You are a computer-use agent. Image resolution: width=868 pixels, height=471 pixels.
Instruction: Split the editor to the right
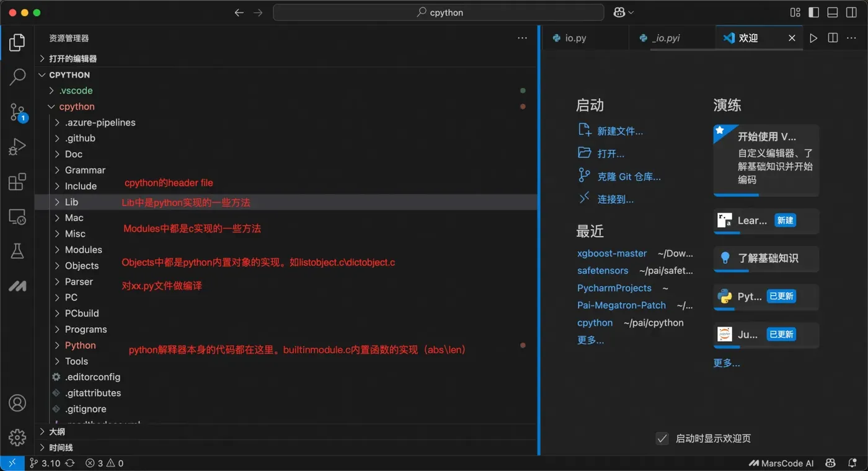[x=833, y=38]
